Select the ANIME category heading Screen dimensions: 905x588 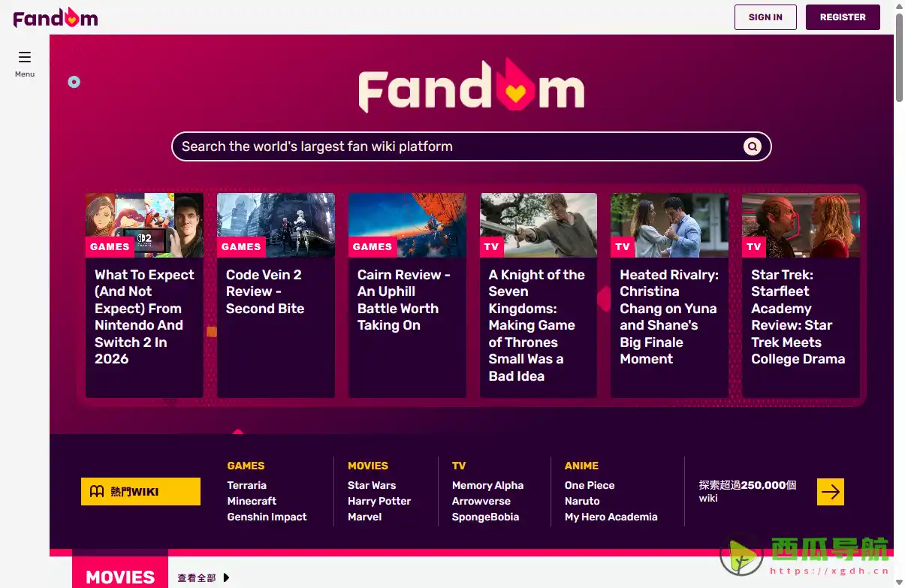(x=581, y=466)
